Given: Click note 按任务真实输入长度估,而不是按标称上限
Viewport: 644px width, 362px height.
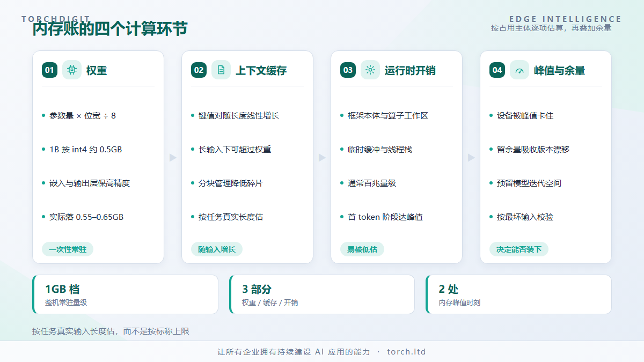Looking at the screenshot, I should (111, 331).
